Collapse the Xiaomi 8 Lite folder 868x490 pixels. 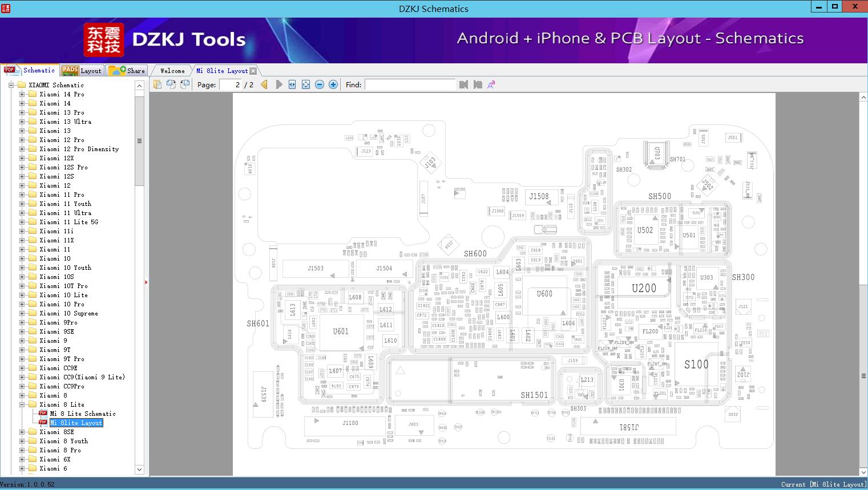pos(22,404)
